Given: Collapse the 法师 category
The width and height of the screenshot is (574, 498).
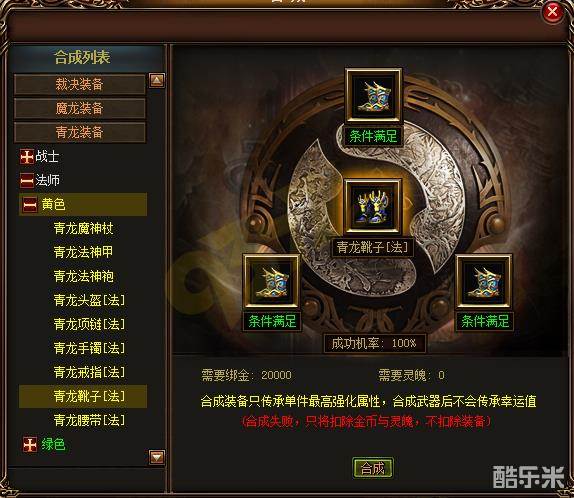Looking at the screenshot, I should point(27,181).
